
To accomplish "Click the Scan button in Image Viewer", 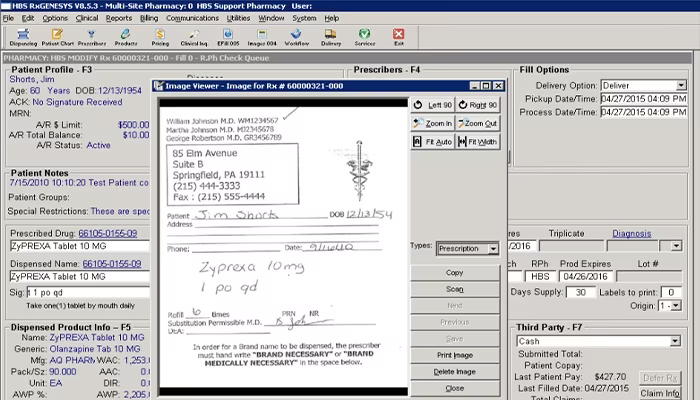I will 454,289.
